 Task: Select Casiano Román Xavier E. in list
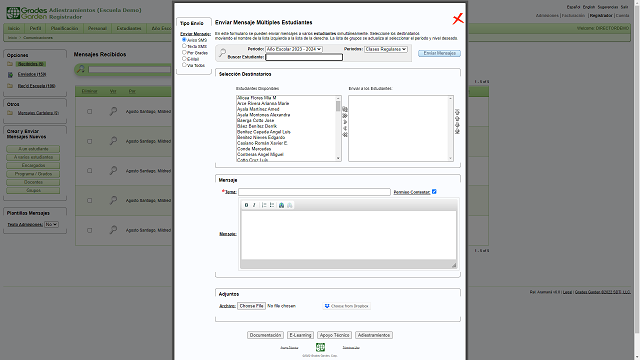[262, 143]
